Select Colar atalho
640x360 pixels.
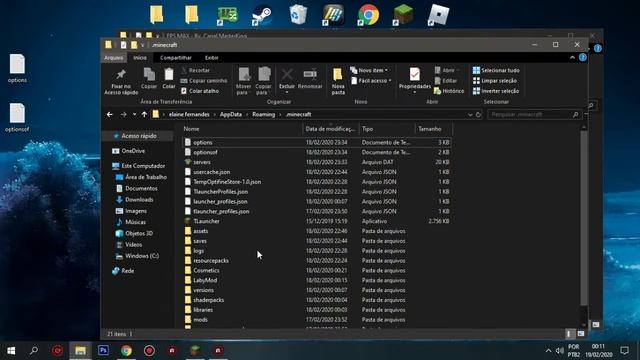pos(200,91)
